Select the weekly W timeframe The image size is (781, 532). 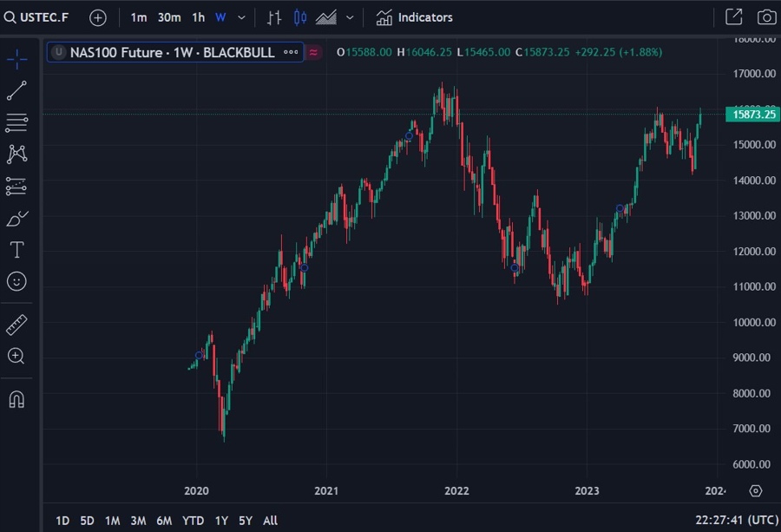[x=220, y=17]
